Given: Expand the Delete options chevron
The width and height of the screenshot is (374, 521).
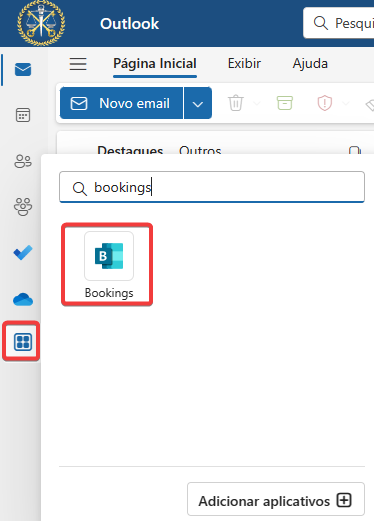Looking at the screenshot, I should (x=257, y=103).
